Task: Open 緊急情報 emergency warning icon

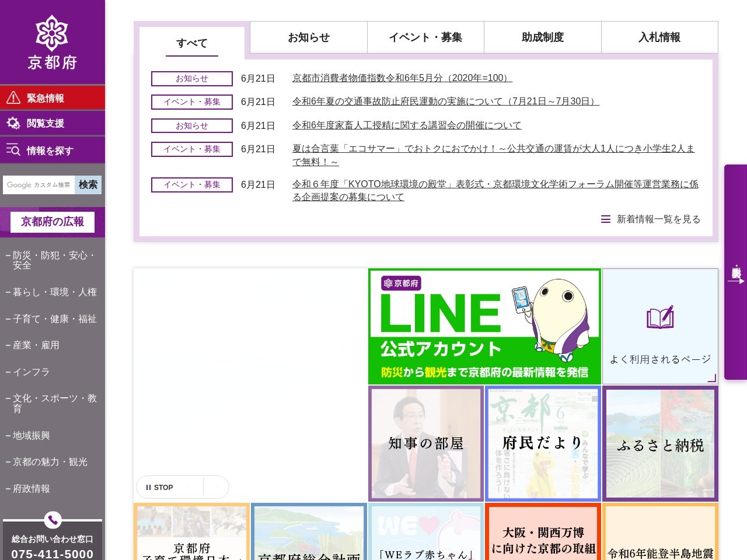Action: point(13,98)
